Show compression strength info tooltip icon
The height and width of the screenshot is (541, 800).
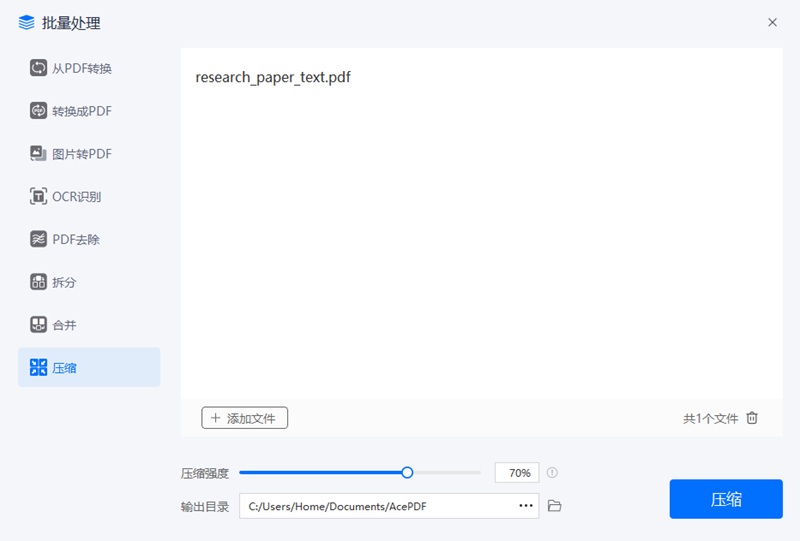552,473
